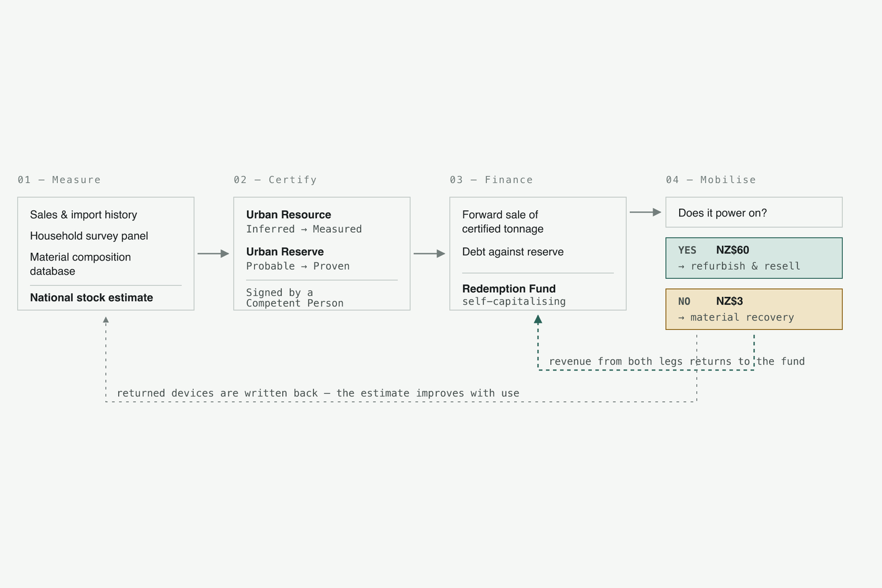
Task: Click the green dashed arrowhead under Redemption Fund
Action: tap(537, 319)
